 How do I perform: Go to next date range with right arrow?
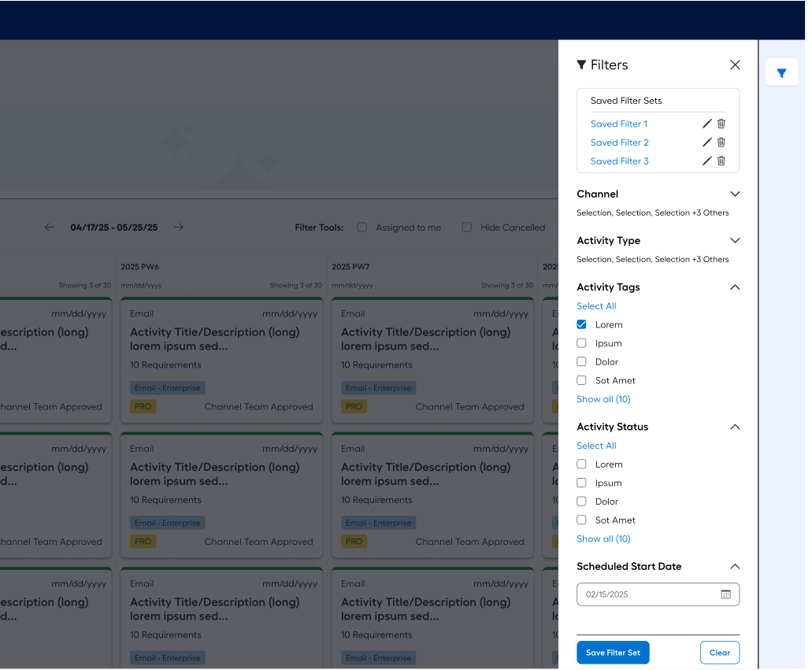point(180,229)
